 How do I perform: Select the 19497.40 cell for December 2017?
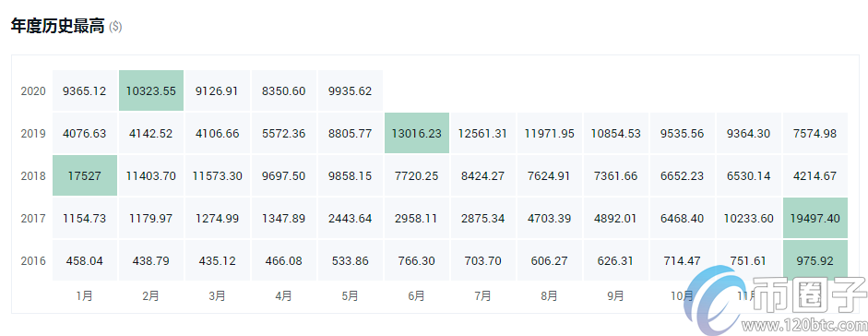[x=814, y=218]
